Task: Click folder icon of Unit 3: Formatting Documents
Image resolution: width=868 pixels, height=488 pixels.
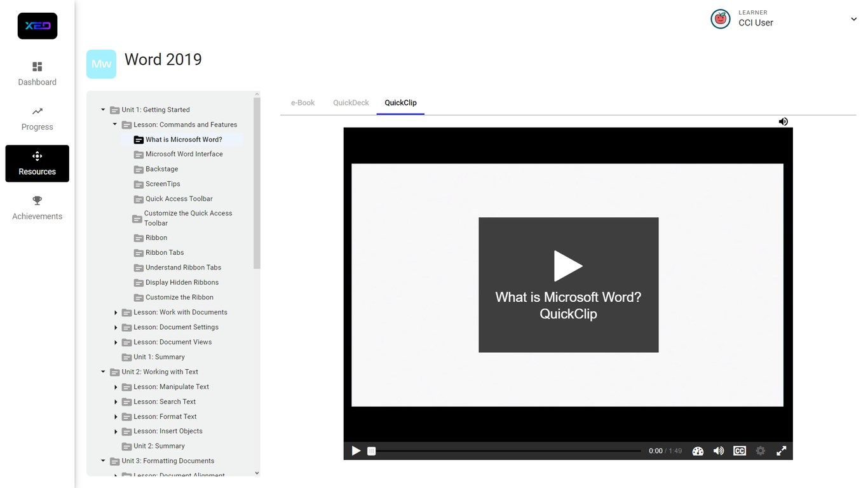Action: [114, 461]
